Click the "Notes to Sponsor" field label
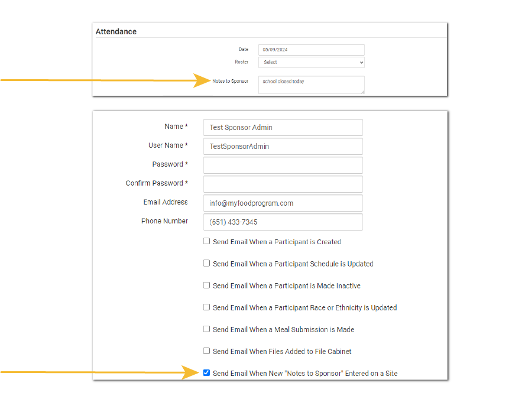 point(231,81)
